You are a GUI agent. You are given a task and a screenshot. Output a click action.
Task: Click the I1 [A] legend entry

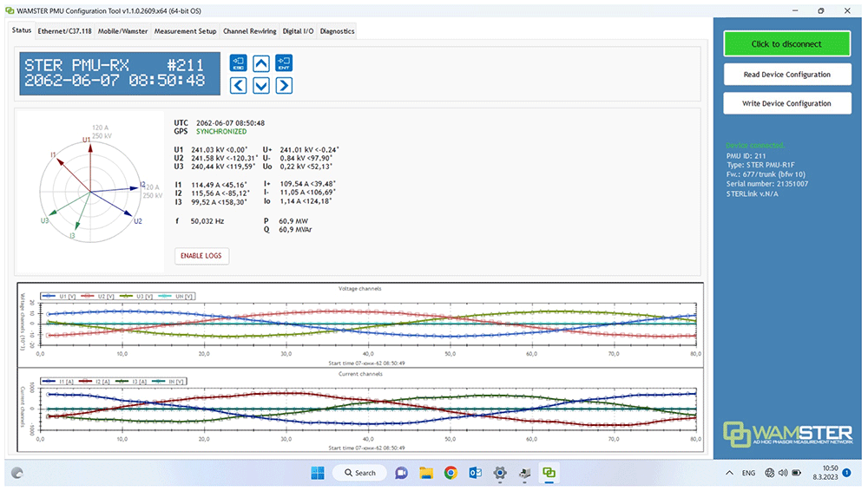(x=58, y=382)
